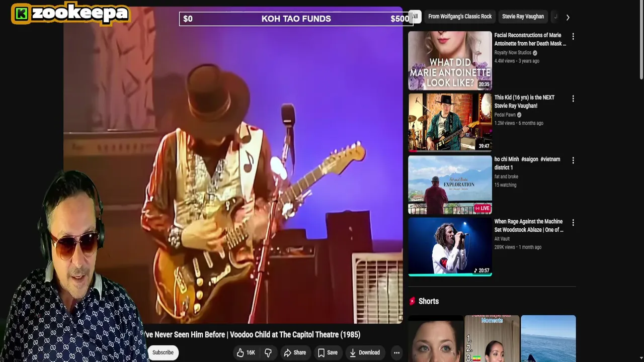Screen dimensions: 644x362
Task: Open options for Marie Antoinette video
Action: pyautogui.click(x=573, y=37)
